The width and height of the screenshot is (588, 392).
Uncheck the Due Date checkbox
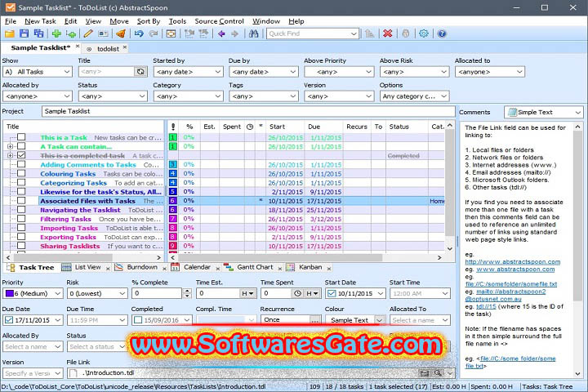9,320
